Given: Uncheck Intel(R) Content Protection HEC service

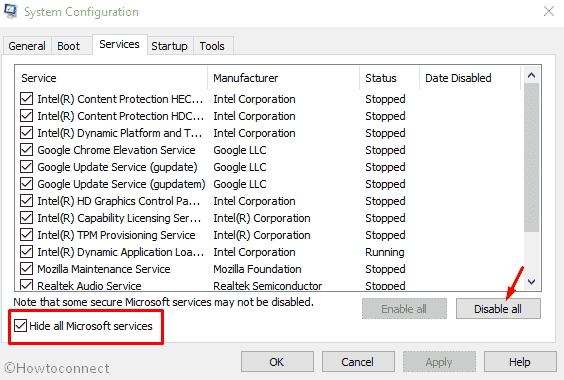Looking at the screenshot, I should point(27,99).
